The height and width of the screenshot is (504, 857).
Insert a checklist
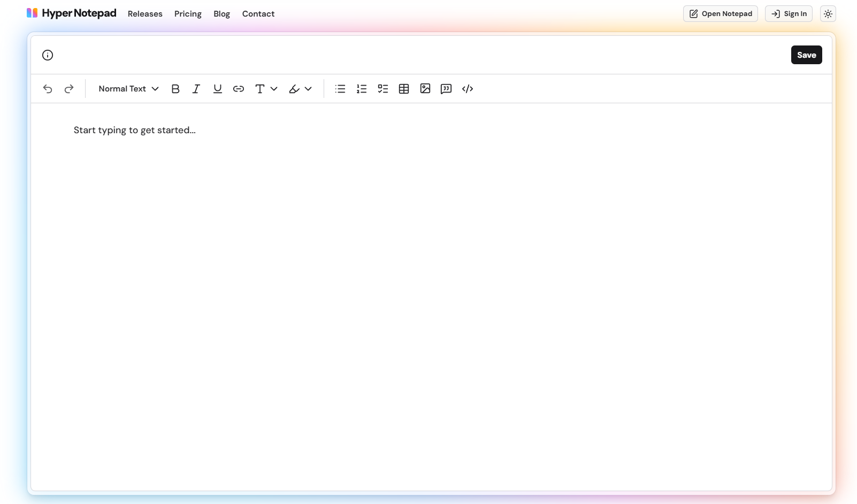383,89
